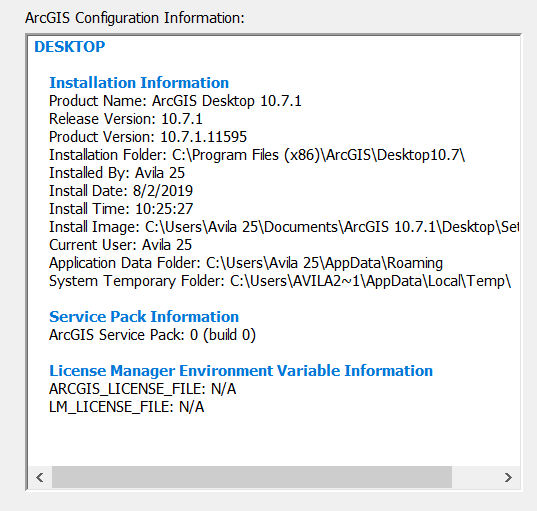Image resolution: width=537 pixels, height=511 pixels.
Task: Click the Install Time: 10:25:27 line
Action: [x=121, y=209]
